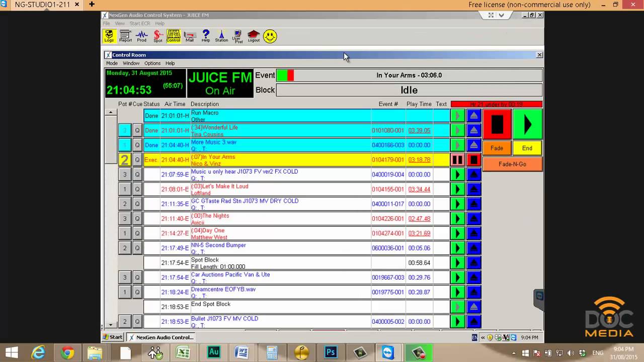This screenshot has width=644, height=362.
Task: Play the NN-5 Second Bumper row
Action: pos(457,248)
